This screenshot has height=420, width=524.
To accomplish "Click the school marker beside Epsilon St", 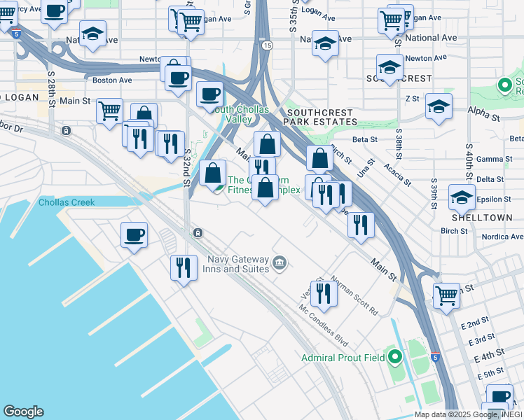I will pos(462,200).
